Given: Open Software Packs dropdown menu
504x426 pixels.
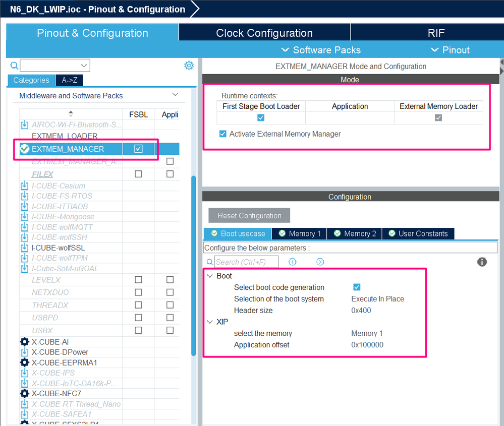Looking at the screenshot, I should [321, 50].
